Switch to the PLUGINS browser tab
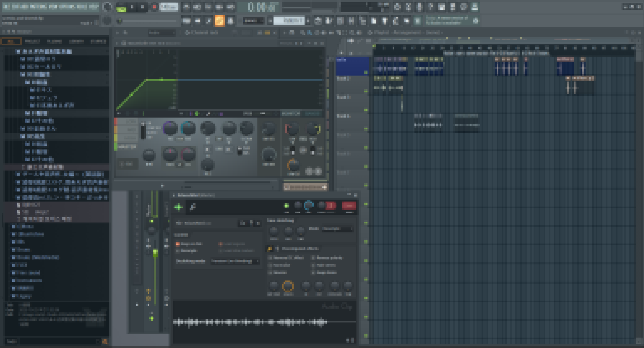The height and width of the screenshot is (348, 644). click(x=54, y=41)
